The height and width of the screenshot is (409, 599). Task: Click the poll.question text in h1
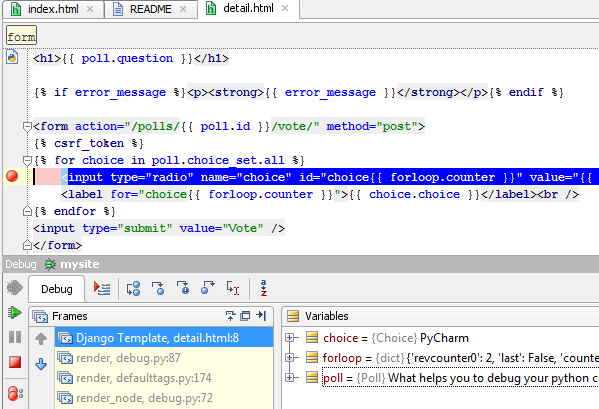click(127, 58)
